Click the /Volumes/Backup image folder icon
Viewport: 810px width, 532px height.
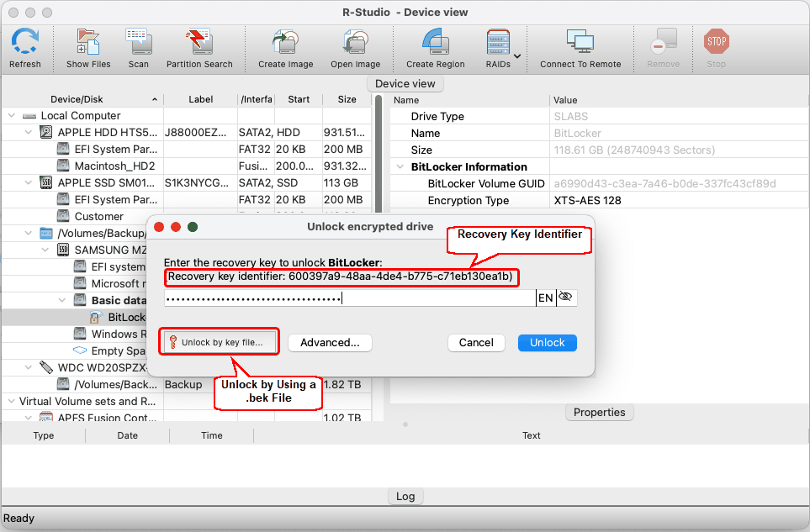[46, 234]
